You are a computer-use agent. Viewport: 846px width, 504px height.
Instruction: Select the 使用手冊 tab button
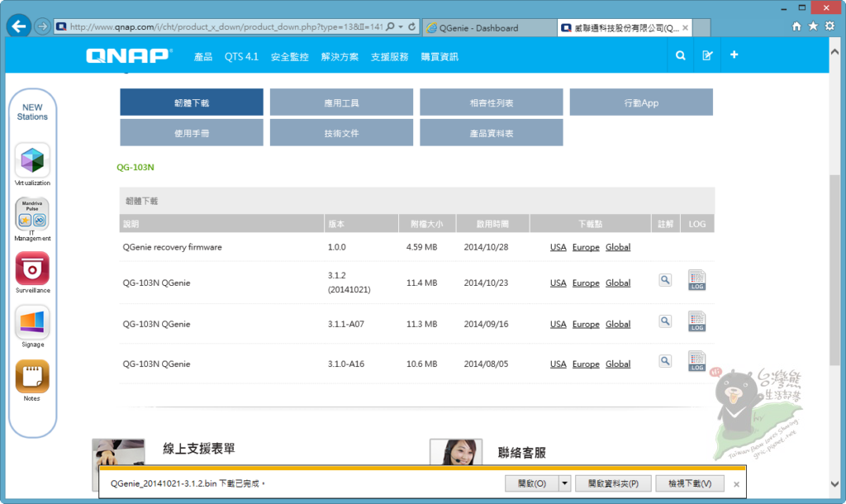click(192, 133)
